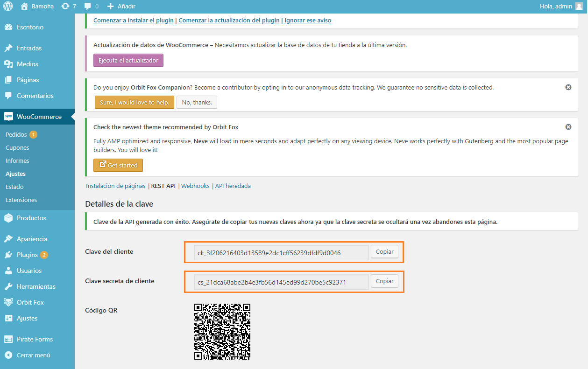Open the Orbit Fox sidebar menu

30,302
